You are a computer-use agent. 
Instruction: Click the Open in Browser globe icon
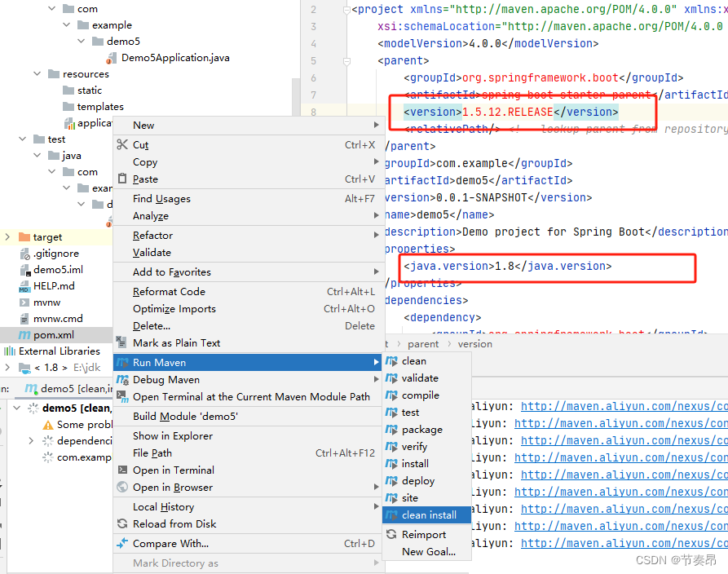[122, 487]
